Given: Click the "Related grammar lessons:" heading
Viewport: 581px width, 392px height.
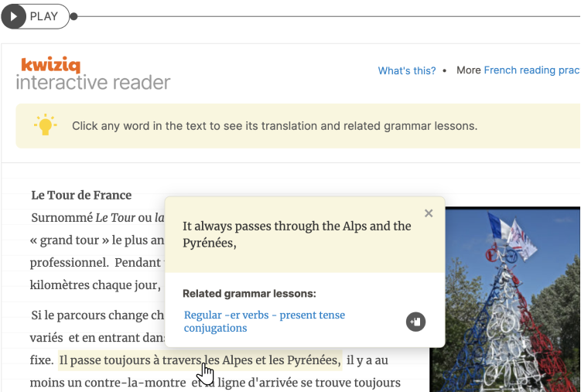Looking at the screenshot, I should pos(249,294).
